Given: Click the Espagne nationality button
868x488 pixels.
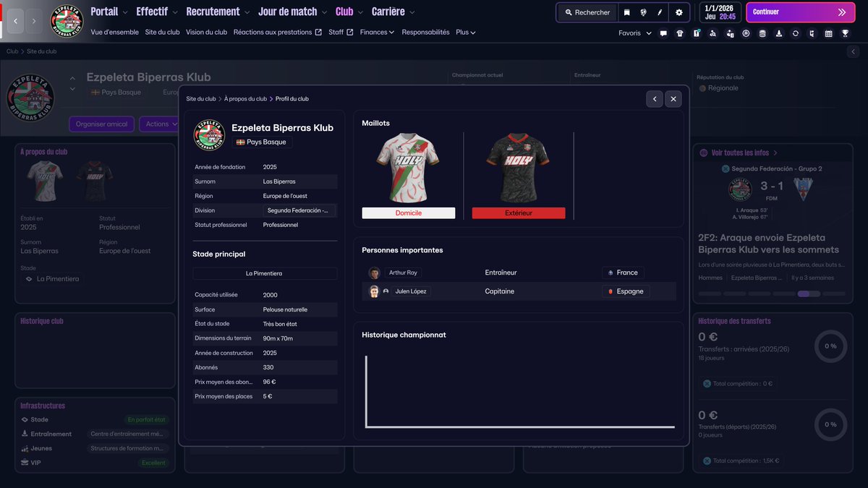Looking at the screenshot, I should coord(626,291).
